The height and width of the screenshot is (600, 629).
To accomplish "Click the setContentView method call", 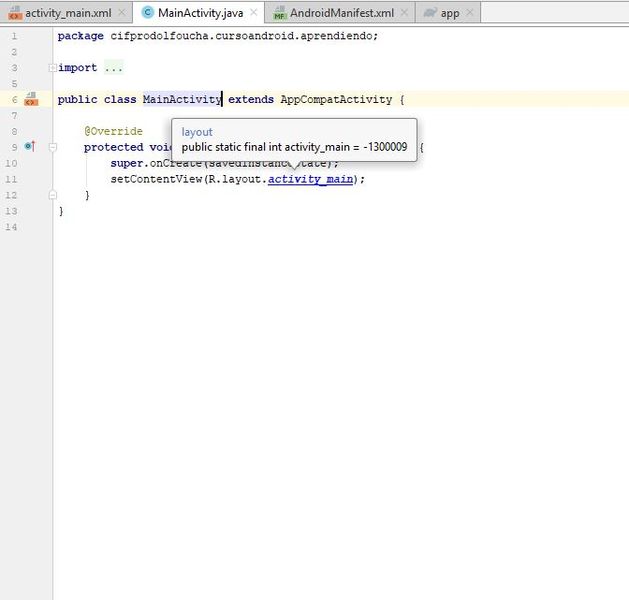I will coord(156,179).
